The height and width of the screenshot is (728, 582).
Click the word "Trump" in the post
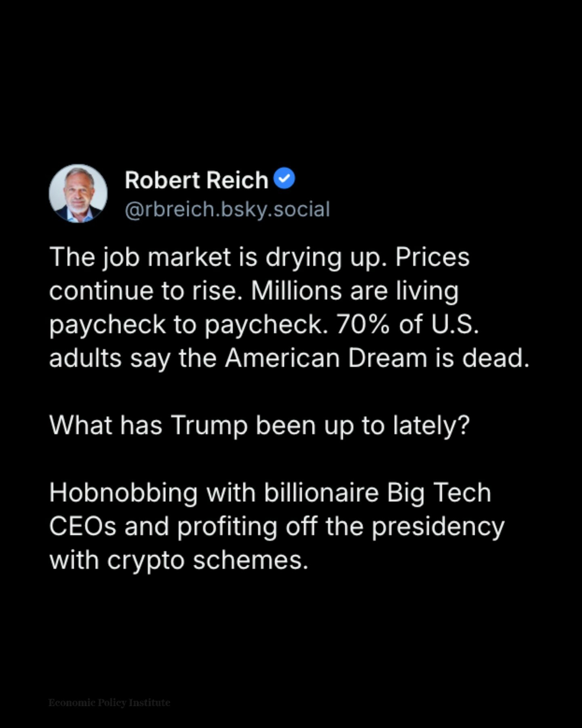(x=209, y=425)
